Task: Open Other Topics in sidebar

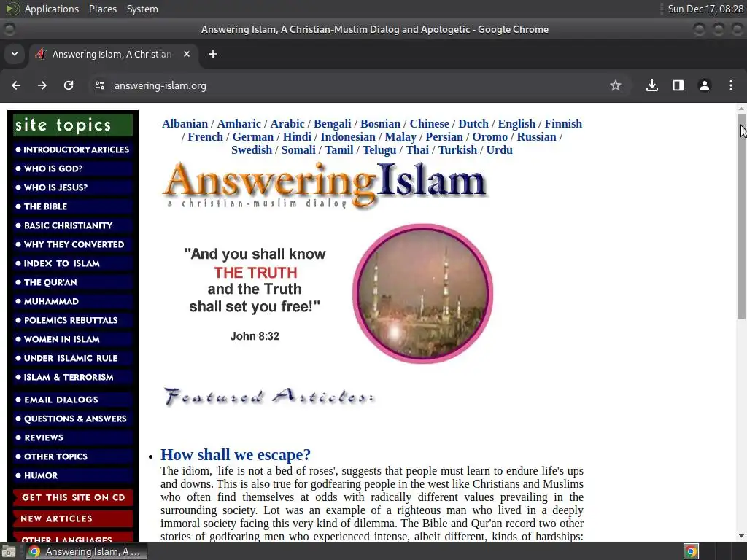Action: 73,456
